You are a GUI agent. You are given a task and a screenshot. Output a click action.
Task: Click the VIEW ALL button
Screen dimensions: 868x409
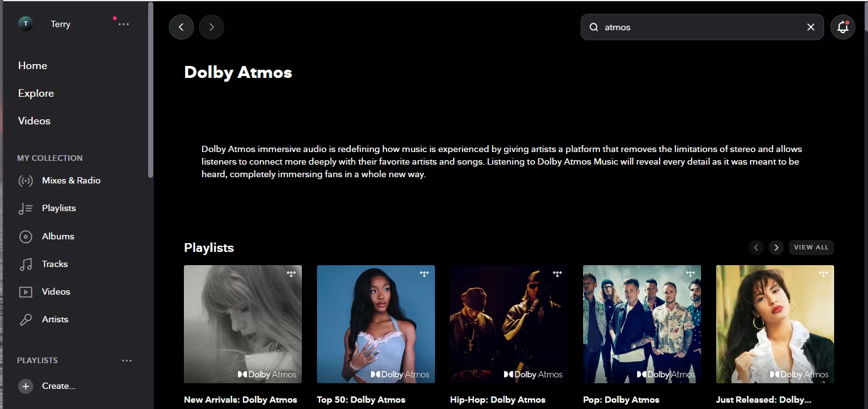(812, 248)
